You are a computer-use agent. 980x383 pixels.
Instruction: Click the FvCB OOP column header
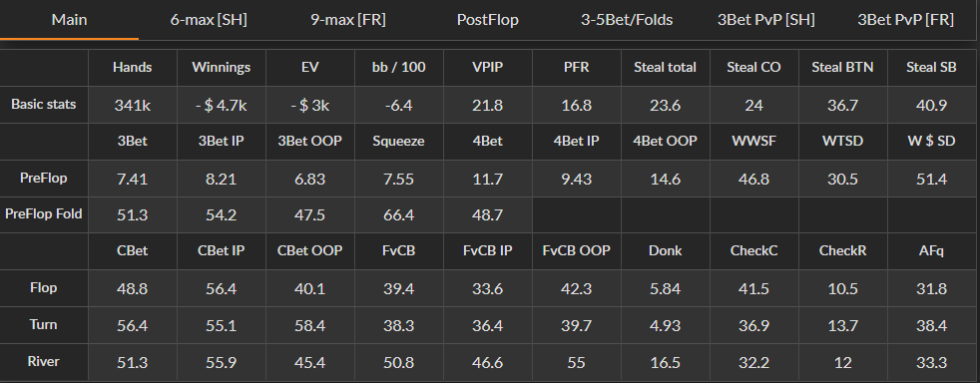click(576, 250)
